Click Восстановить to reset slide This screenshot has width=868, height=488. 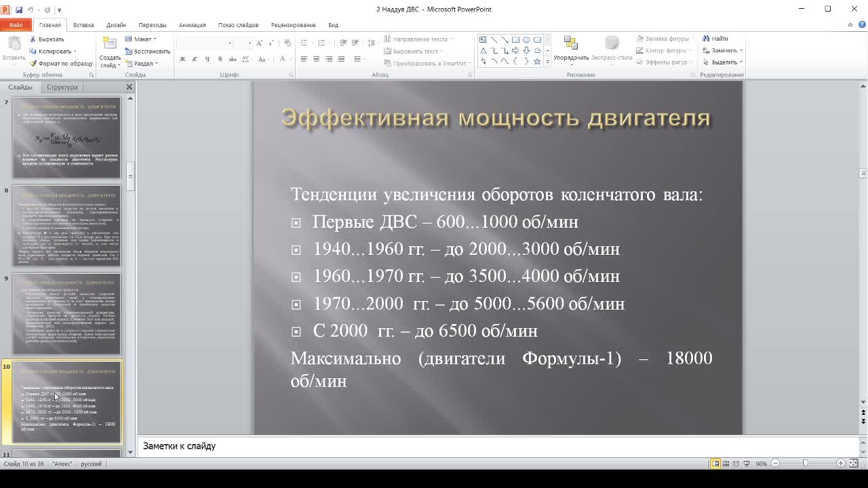(147, 52)
